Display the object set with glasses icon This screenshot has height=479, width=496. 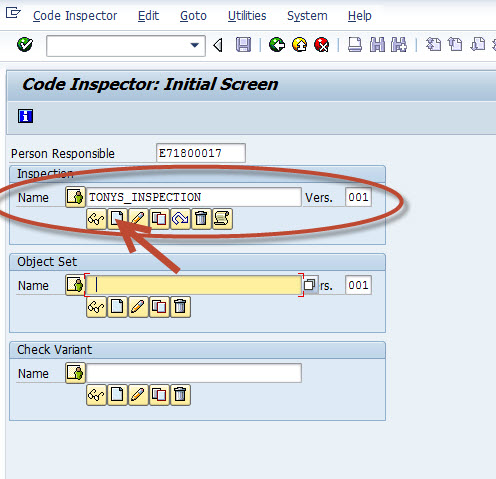coord(96,307)
